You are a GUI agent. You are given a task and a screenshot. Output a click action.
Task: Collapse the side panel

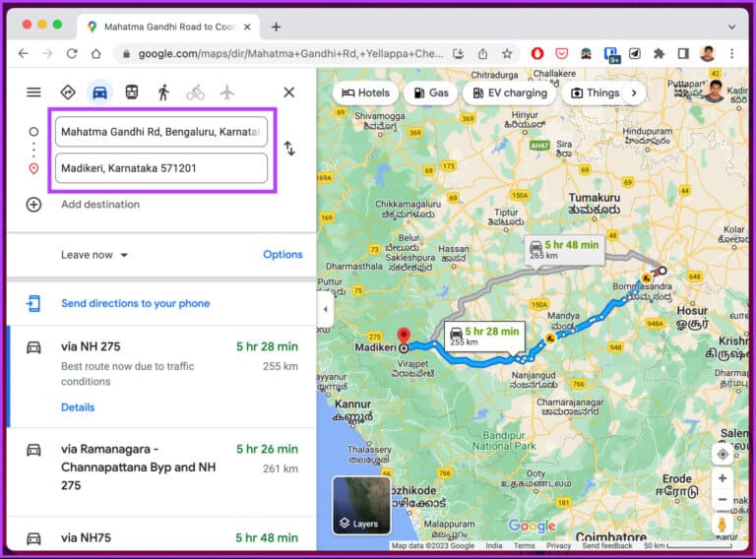(x=326, y=309)
